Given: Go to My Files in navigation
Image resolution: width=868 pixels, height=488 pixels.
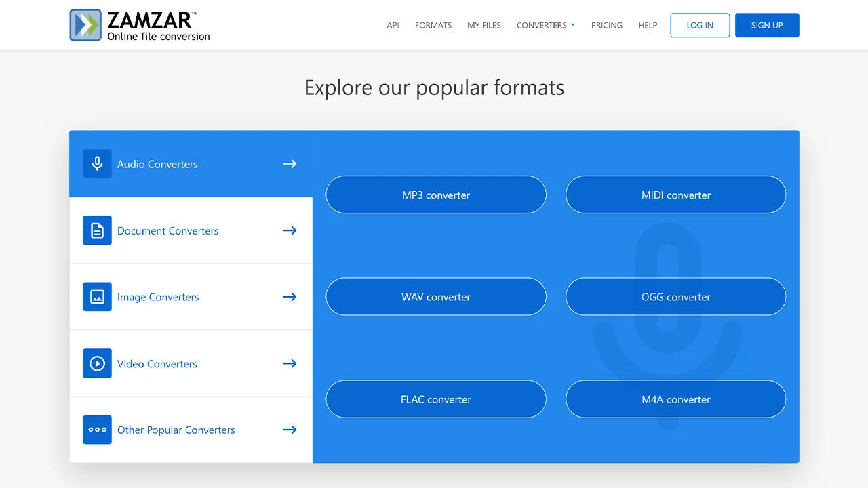Looking at the screenshot, I should tap(484, 25).
